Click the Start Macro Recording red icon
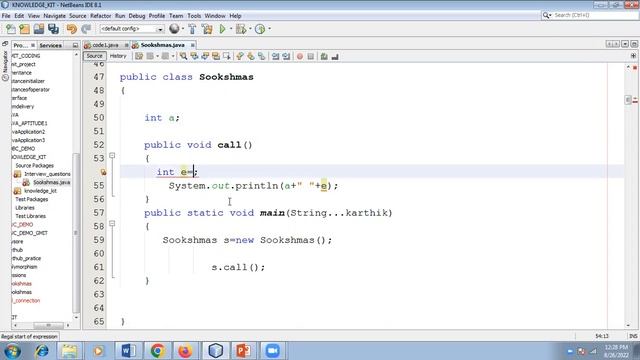Screen dimensions: 640x360 (300, 56)
